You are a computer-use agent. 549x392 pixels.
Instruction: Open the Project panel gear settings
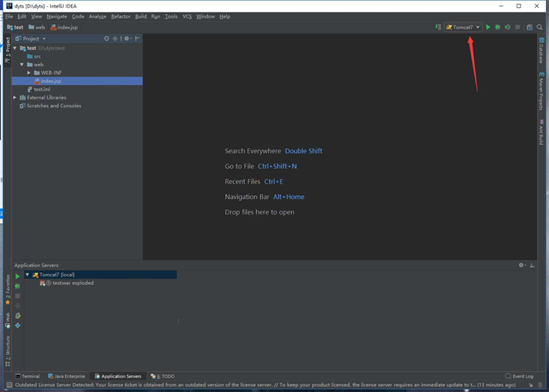click(x=127, y=39)
